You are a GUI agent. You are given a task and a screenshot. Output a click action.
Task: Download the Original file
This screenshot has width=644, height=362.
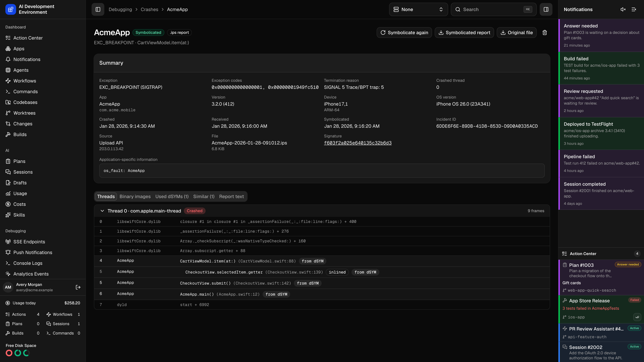[x=516, y=33]
